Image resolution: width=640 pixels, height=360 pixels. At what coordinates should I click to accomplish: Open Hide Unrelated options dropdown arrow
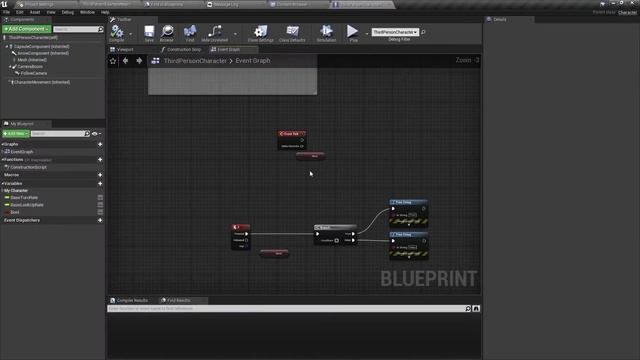point(235,33)
